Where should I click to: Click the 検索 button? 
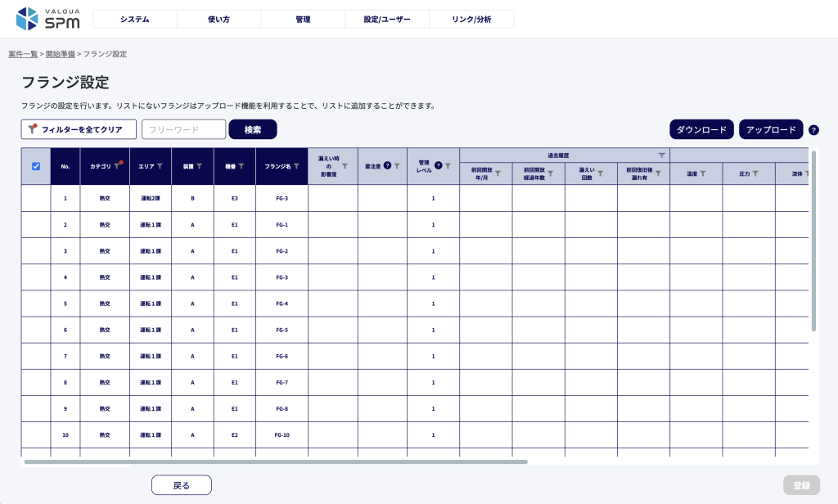pos(253,129)
